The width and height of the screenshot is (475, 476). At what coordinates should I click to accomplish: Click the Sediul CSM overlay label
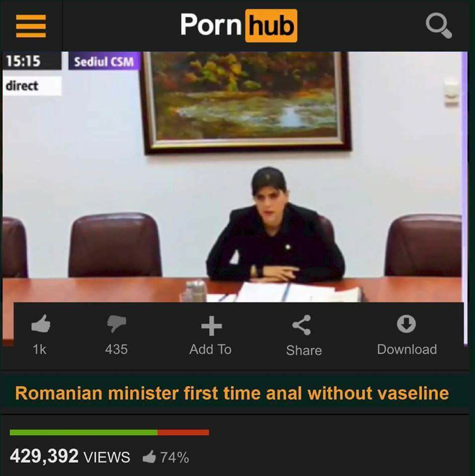tap(104, 61)
